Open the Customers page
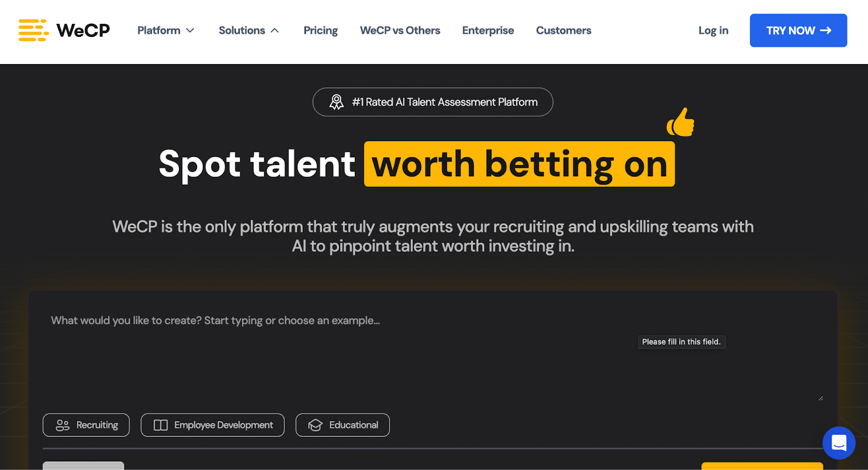 563,30
